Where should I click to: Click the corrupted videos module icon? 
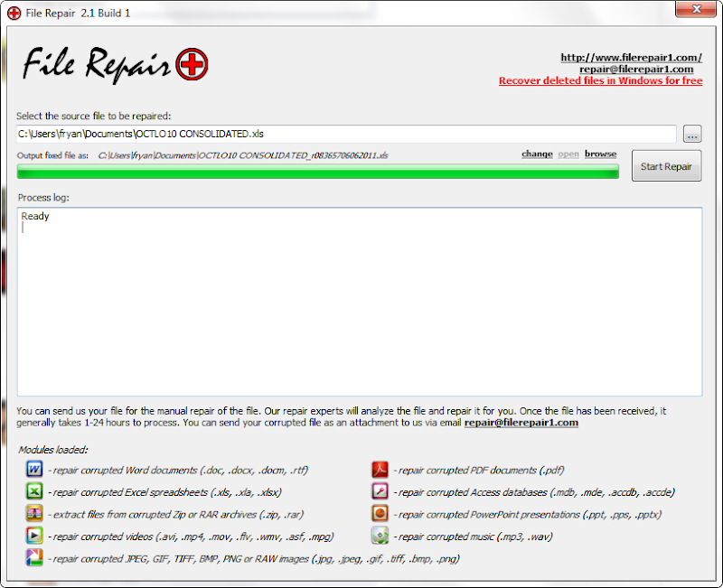click(34, 536)
